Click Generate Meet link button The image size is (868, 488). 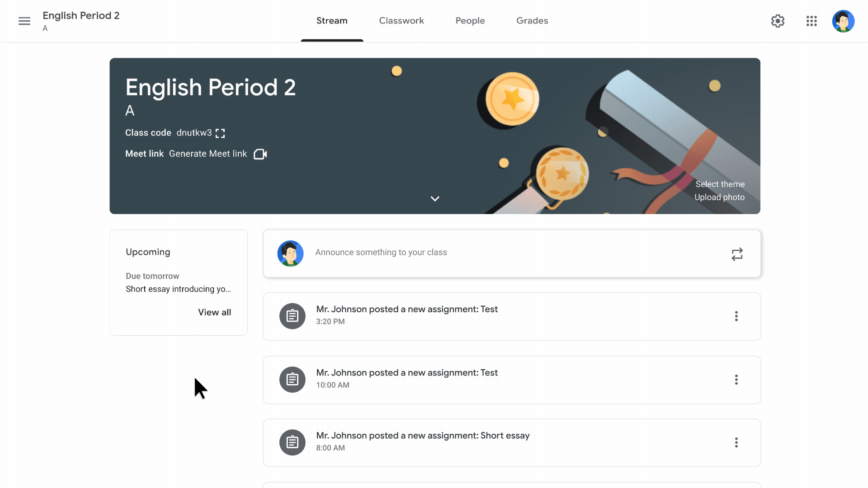pyautogui.click(x=208, y=154)
